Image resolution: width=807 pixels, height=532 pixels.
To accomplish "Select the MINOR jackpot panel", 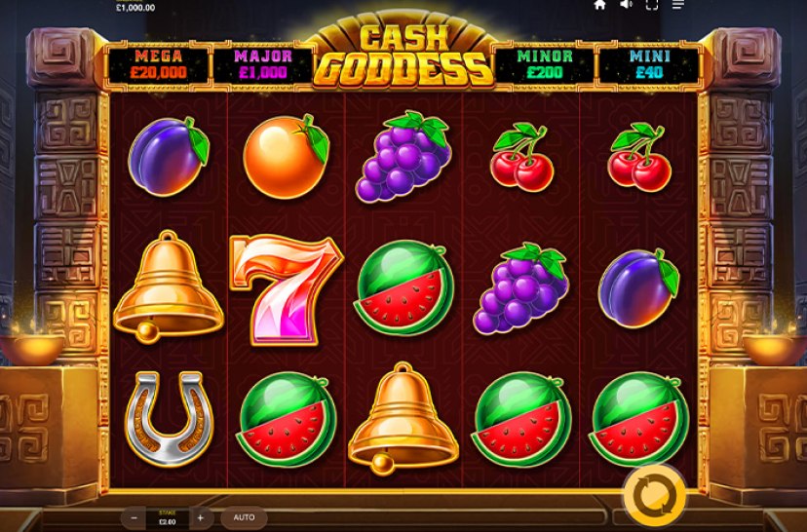I will pos(545,65).
